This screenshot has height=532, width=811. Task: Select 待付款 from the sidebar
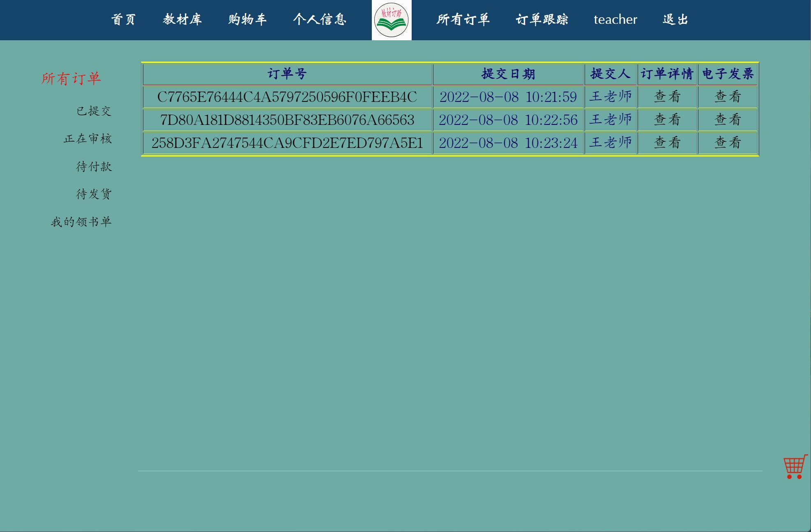pyautogui.click(x=95, y=167)
